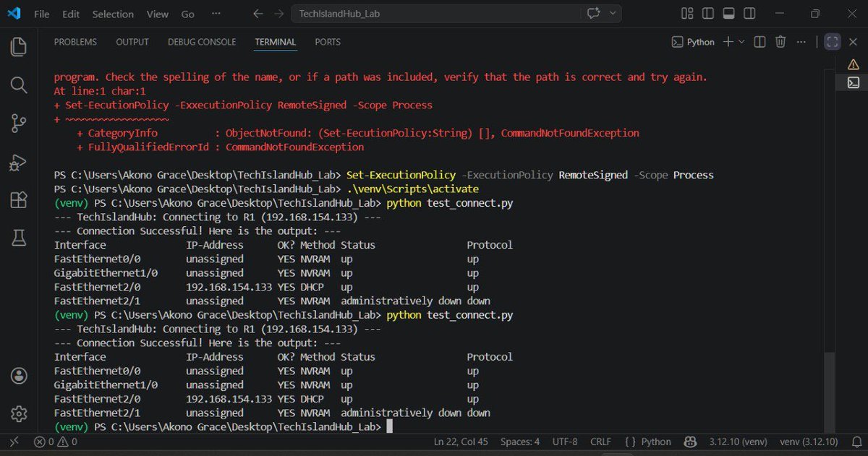
Task: Click the VS Code logo icon
Action: [13, 14]
